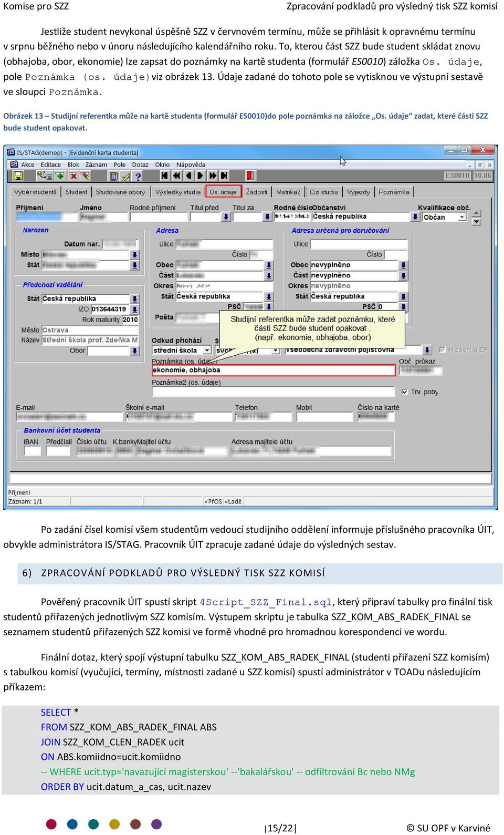
Task: Click the blue question mark help icon
Action: tap(138, 176)
